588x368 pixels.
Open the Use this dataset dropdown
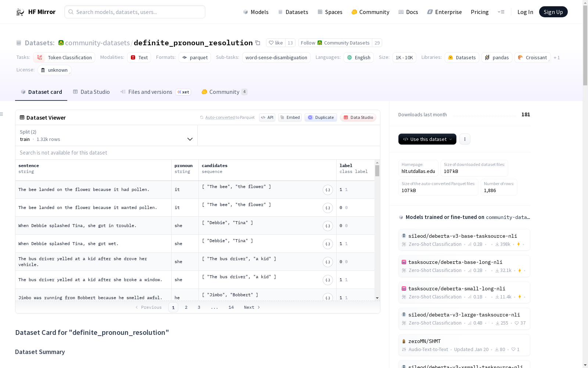(x=427, y=139)
